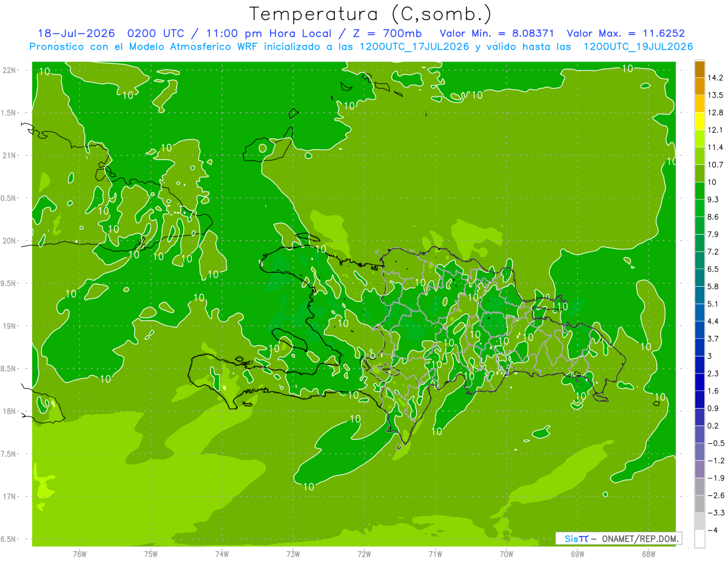The image size is (728, 562).
Task: Click the orange swatch above 14.2
Action: tap(699, 69)
